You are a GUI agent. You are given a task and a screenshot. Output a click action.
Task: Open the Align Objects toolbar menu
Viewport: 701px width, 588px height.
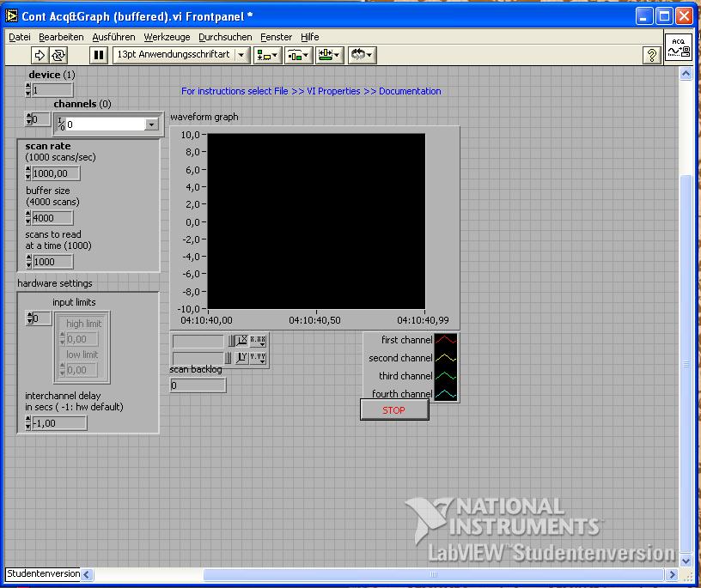pos(267,56)
